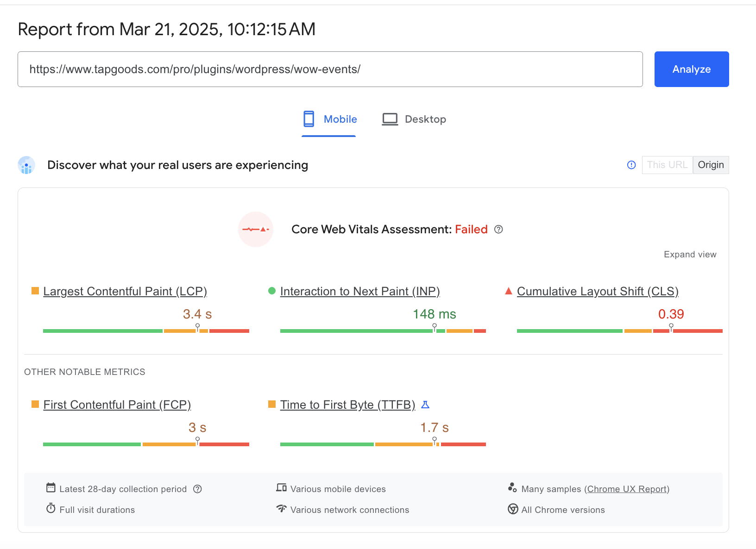Screen dimensions: 756x549
Task: Click the info icon beside This URL
Action: [x=631, y=165]
